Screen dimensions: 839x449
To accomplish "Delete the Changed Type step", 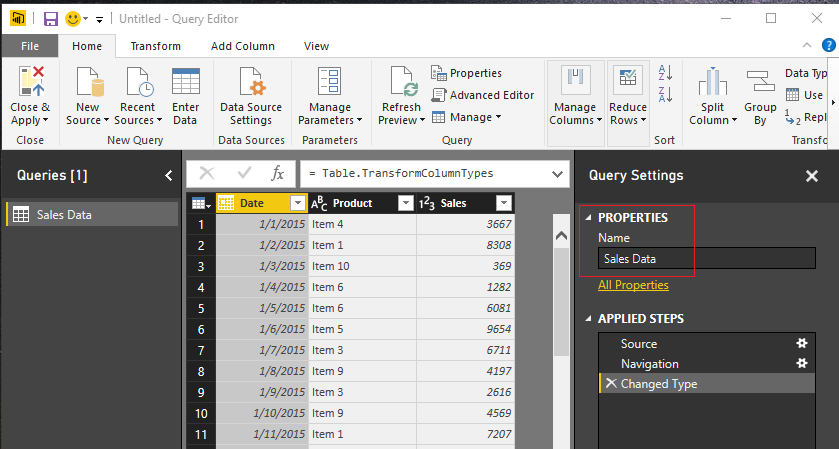I will [611, 383].
